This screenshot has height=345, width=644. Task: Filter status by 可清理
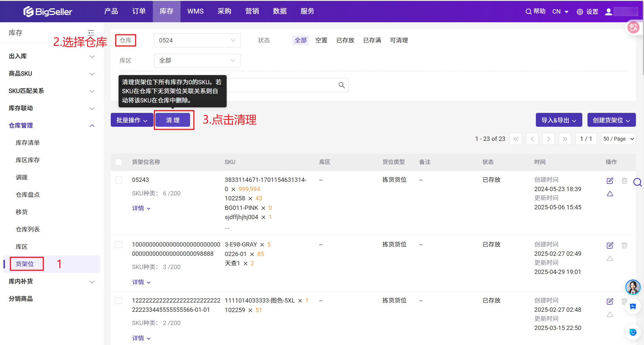tap(399, 40)
